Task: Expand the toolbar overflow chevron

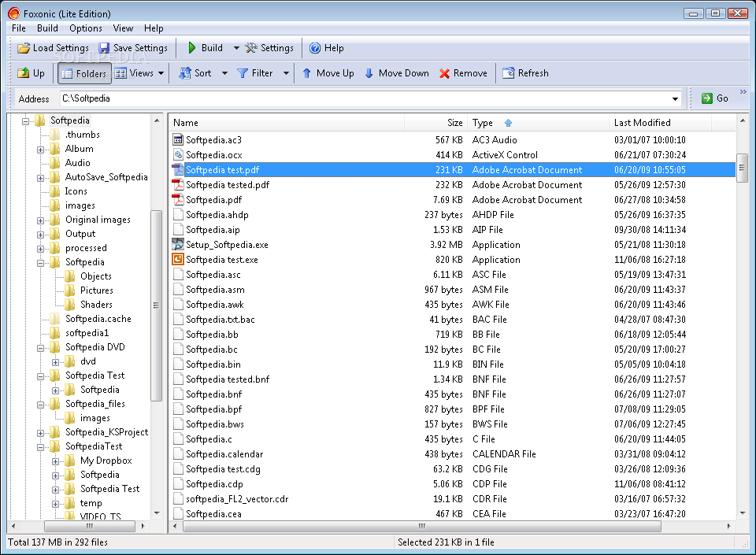Action: pyautogui.click(x=743, y=91)
